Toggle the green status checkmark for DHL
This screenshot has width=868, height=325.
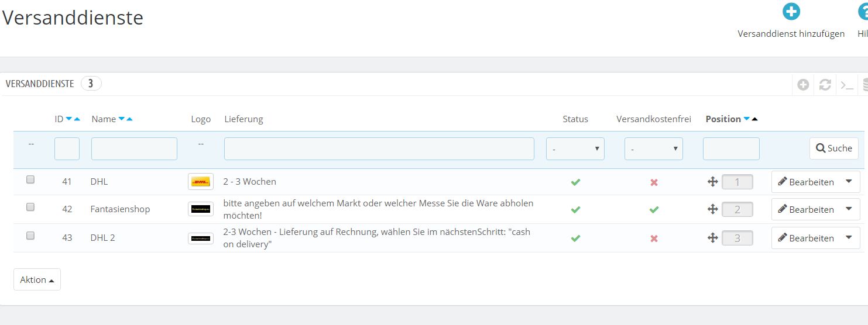click(x=575, y=182)
